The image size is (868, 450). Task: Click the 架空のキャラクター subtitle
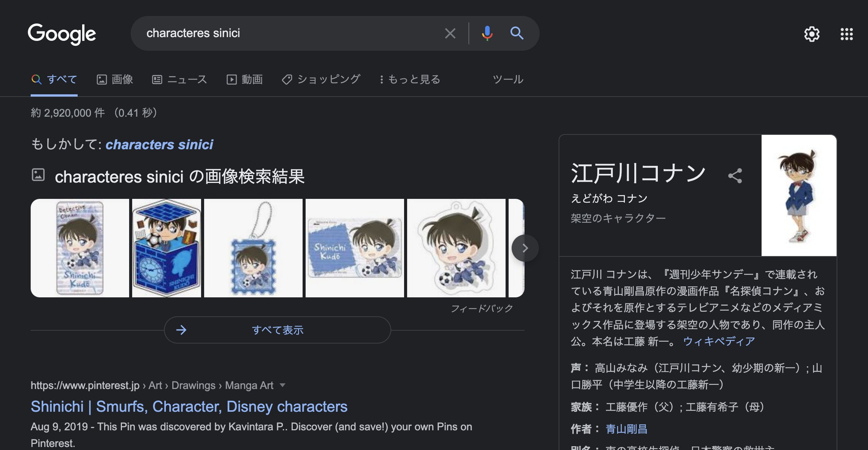(x=618, y=218)
